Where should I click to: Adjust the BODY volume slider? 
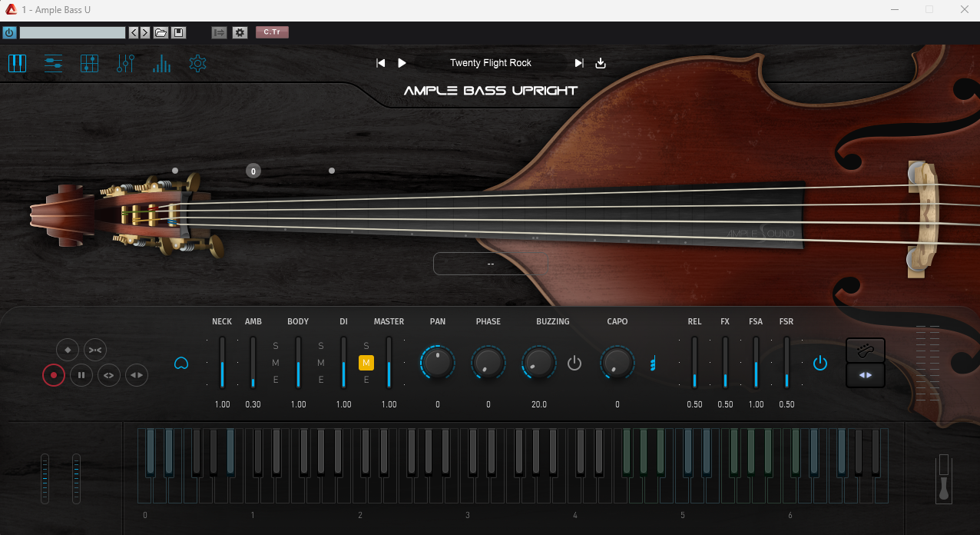coord(298,363)
